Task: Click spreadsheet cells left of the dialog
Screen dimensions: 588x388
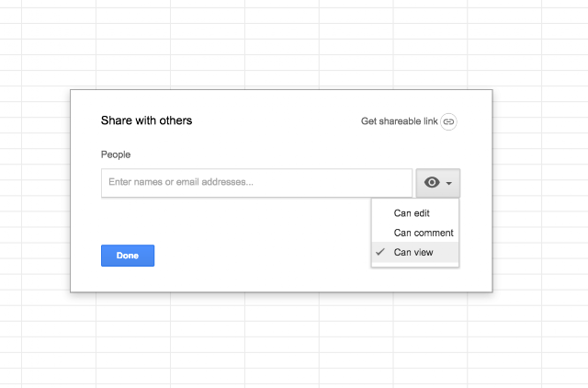Action: tap(35, 190)
